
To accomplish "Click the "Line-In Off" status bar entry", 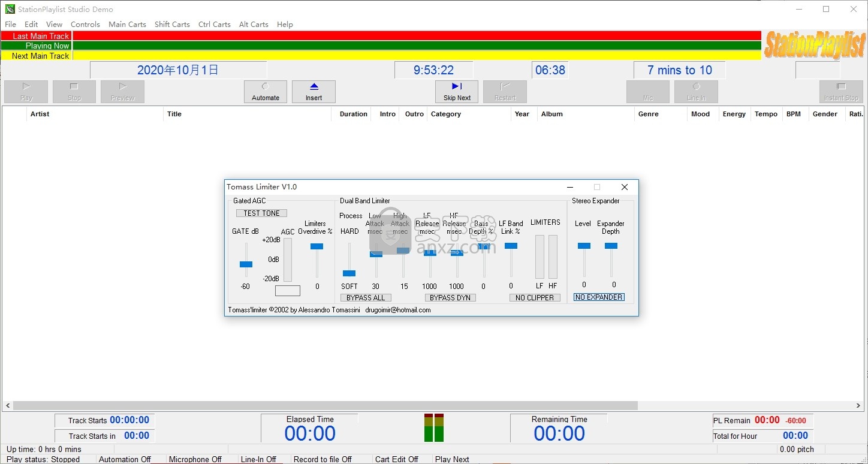I will pos(258,459).
